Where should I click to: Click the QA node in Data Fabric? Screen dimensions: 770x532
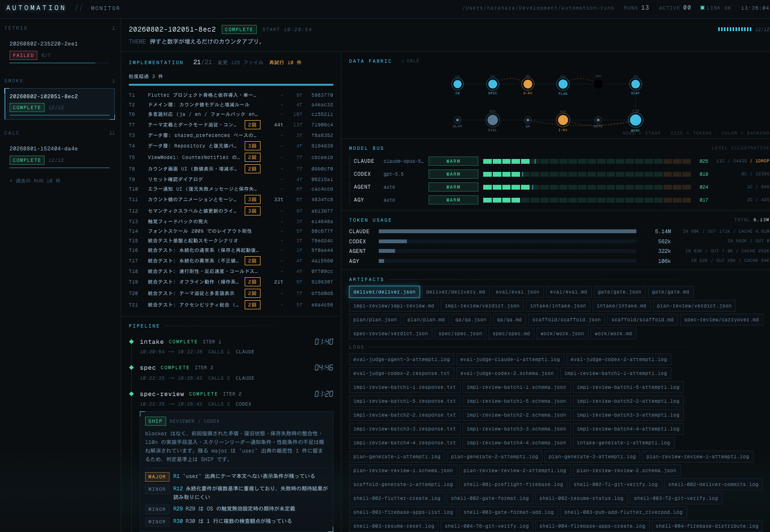click(528, 120)
